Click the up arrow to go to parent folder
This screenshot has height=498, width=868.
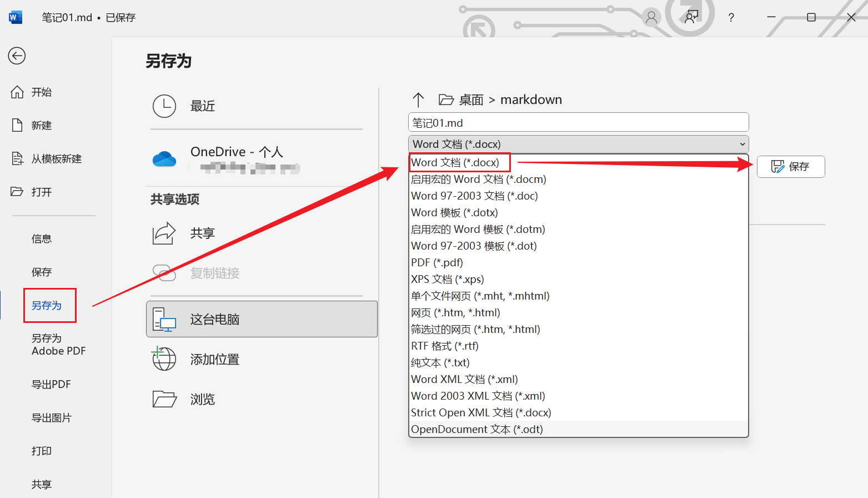(x=419, y=99)
